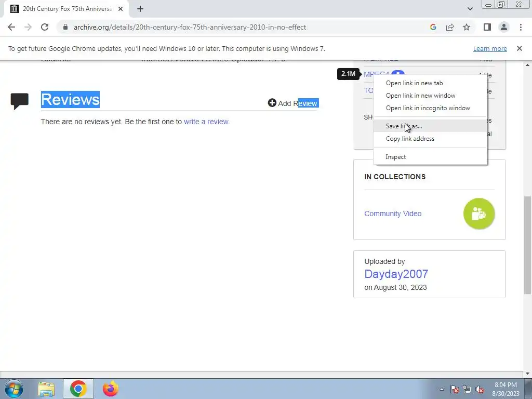Expand the tab search dropdown arrow
This screenshot has width=532, height=399.
[470, 9]
